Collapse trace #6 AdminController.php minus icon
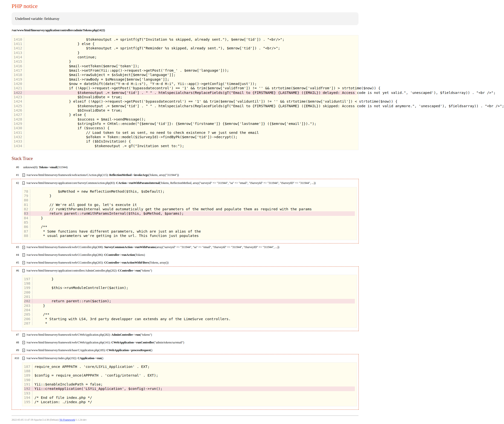Viewport: 504px width, 424px height. point(24,271)
